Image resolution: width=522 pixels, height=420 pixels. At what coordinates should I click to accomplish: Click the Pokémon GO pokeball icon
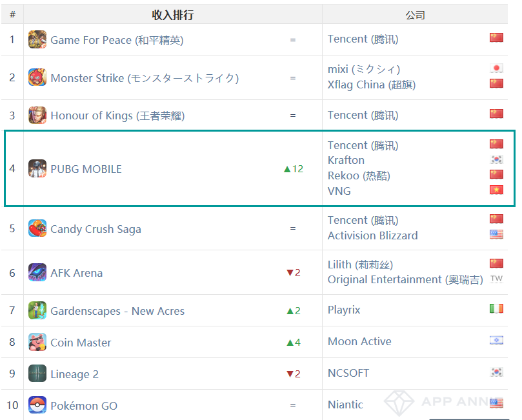pyautogui.click(x=37, y=405)
